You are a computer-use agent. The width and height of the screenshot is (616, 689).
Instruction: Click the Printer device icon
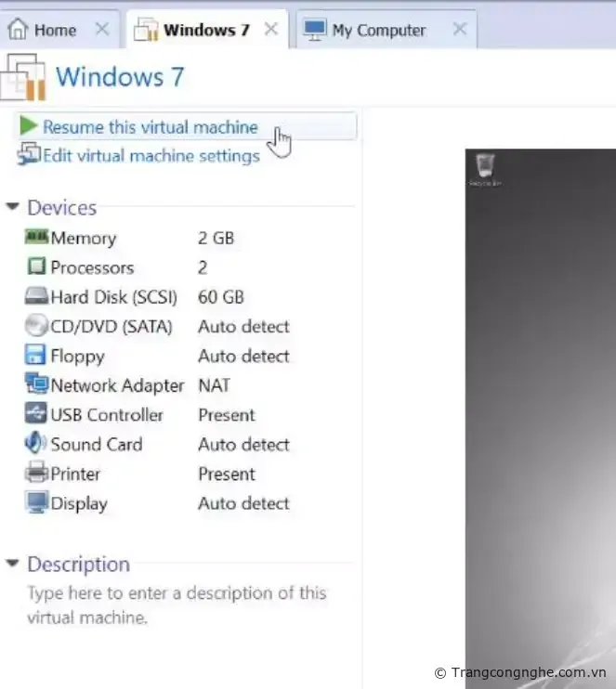(36, 474)
